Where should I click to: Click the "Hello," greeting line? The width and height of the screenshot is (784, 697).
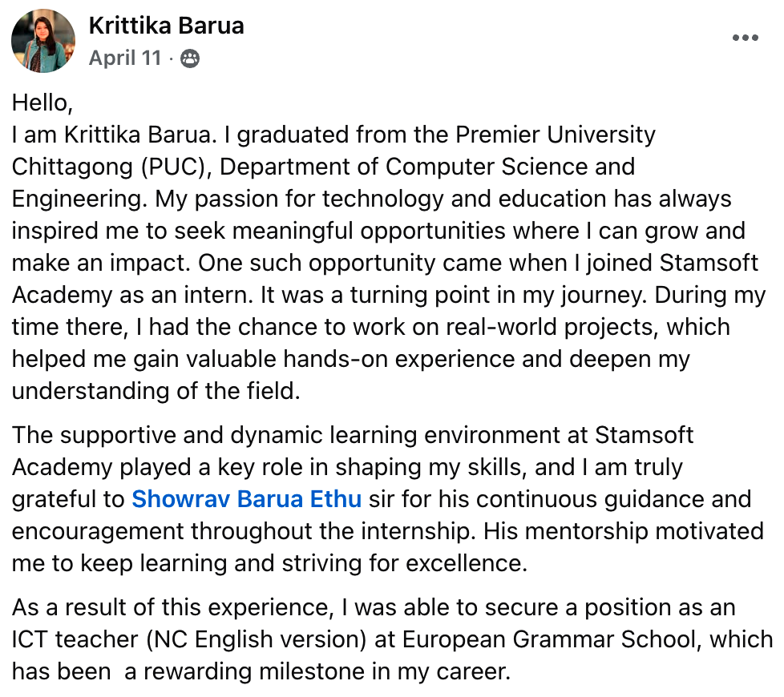click(42, 103)
